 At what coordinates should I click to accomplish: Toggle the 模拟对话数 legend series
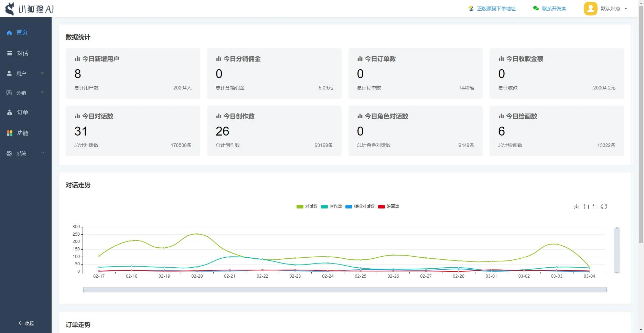(x=360, y=206)
